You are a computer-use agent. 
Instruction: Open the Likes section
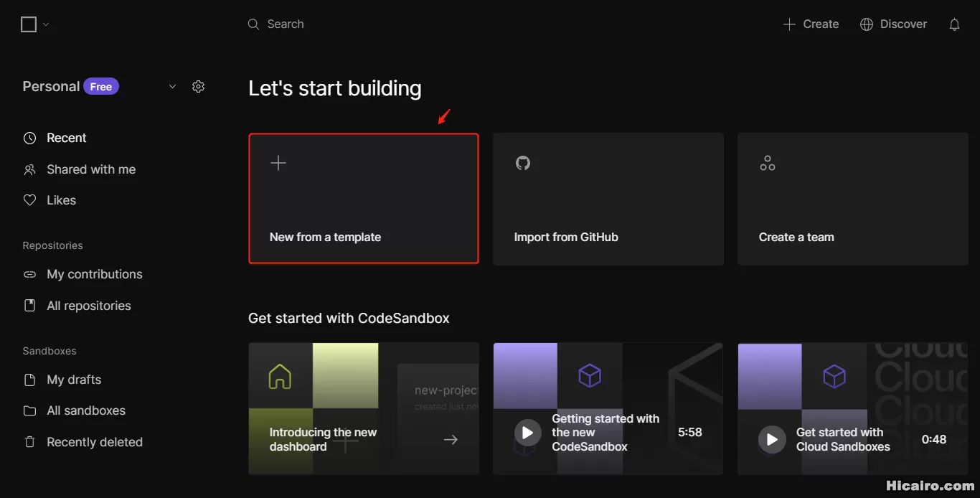pyautogui.click(x=61, y=200)
